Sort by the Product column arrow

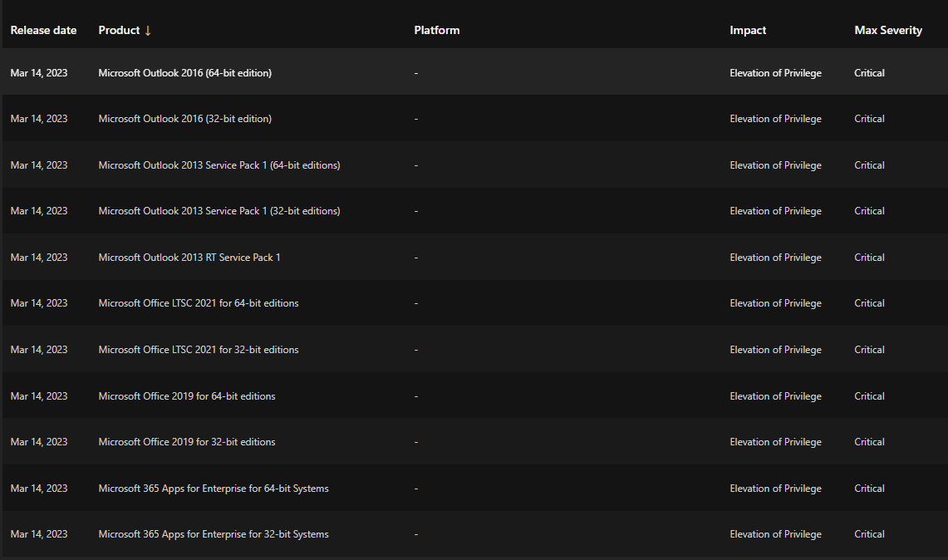point(148,30)
